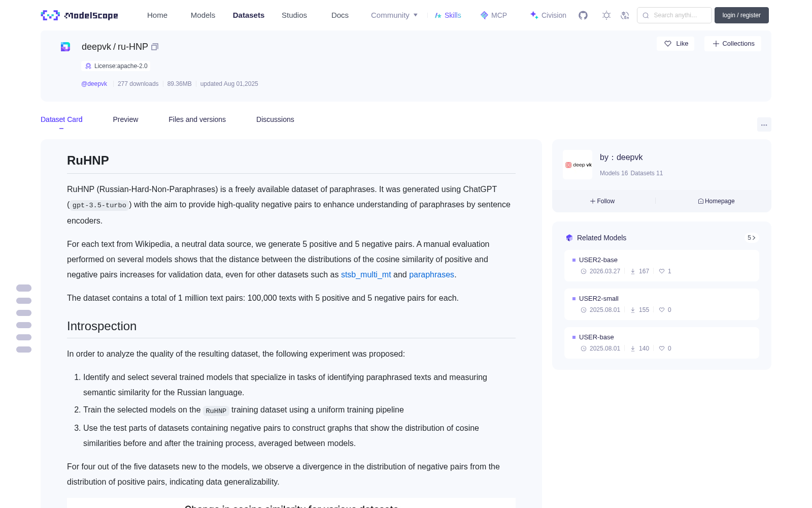
Task: Click the Models 16 count text
Action: click(x=614, y=173)
